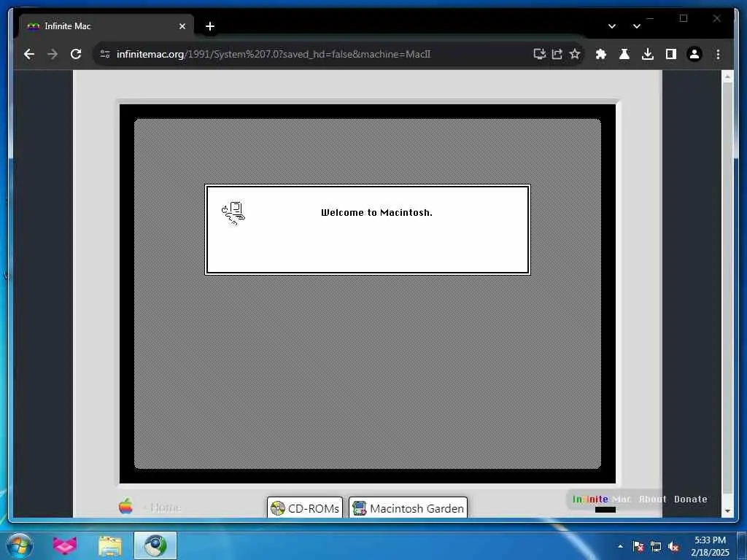747x560 pixels.
Task: Click the address bar URL
Action: coord(274,54)
